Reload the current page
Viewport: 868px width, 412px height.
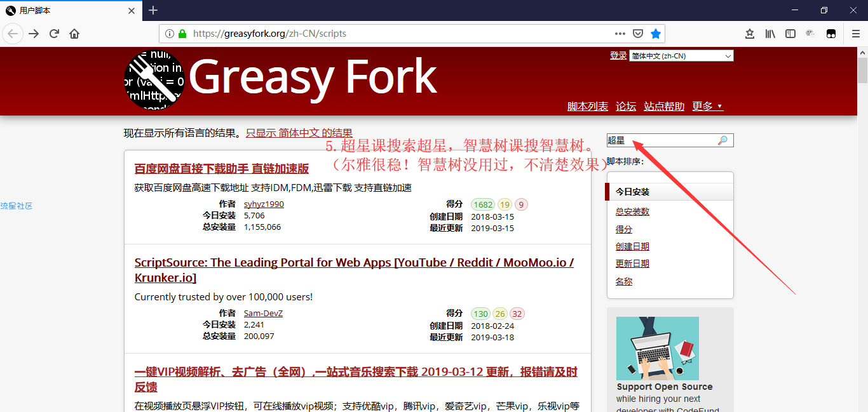point(54,34)
